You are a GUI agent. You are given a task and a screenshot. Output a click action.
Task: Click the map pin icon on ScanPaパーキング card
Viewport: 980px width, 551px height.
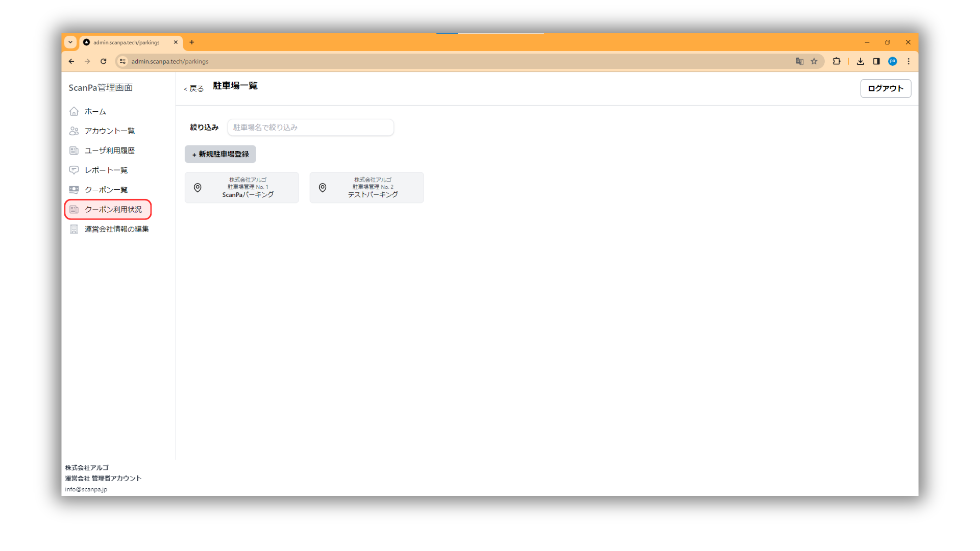198,188
